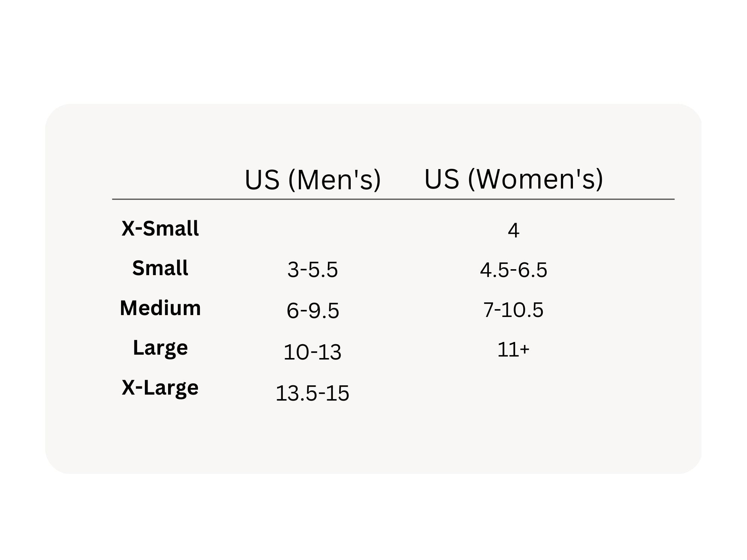Click the white margin above the gray card
This screenshot has width=747, height=560.
point(373,52)
